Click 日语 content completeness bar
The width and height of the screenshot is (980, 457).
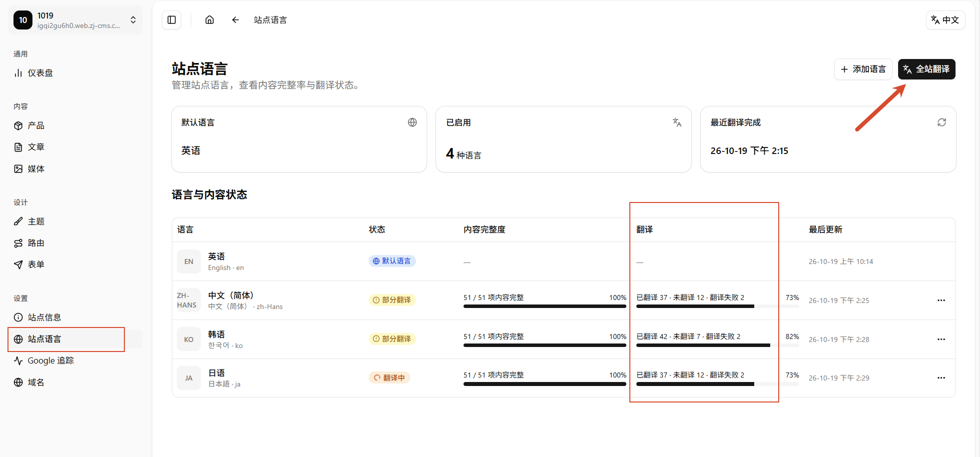545,384
